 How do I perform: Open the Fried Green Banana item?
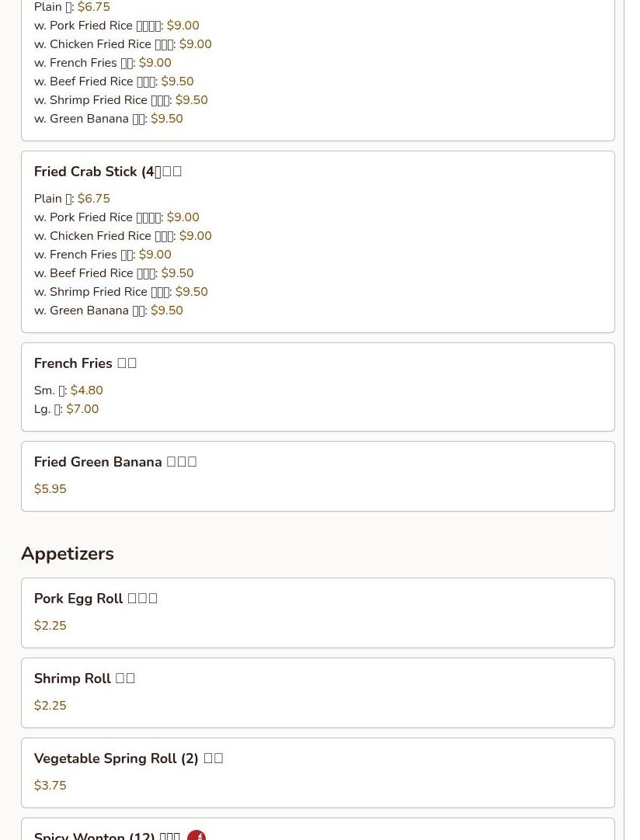tap(115, 462)
